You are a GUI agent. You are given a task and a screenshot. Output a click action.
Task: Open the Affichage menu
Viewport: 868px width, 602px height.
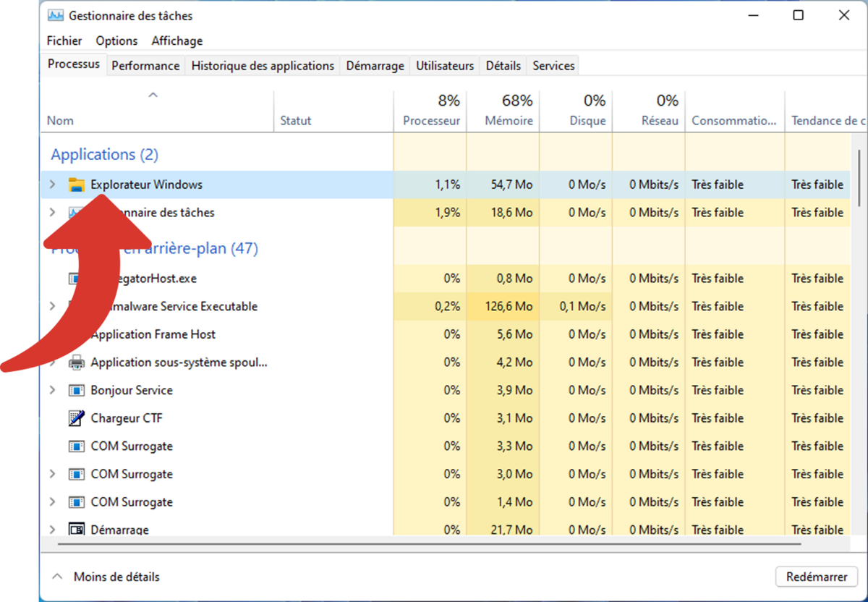click(177, 41)
